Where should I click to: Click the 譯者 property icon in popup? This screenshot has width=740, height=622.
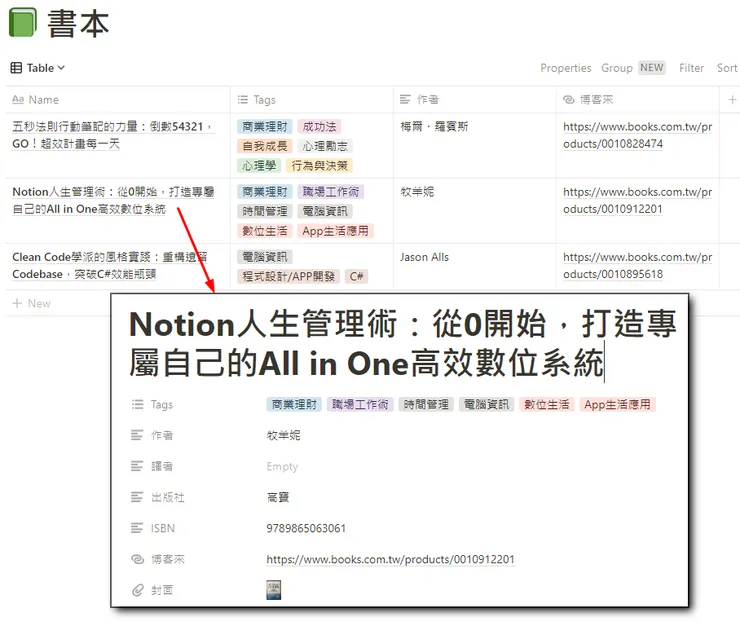point(137,466)
